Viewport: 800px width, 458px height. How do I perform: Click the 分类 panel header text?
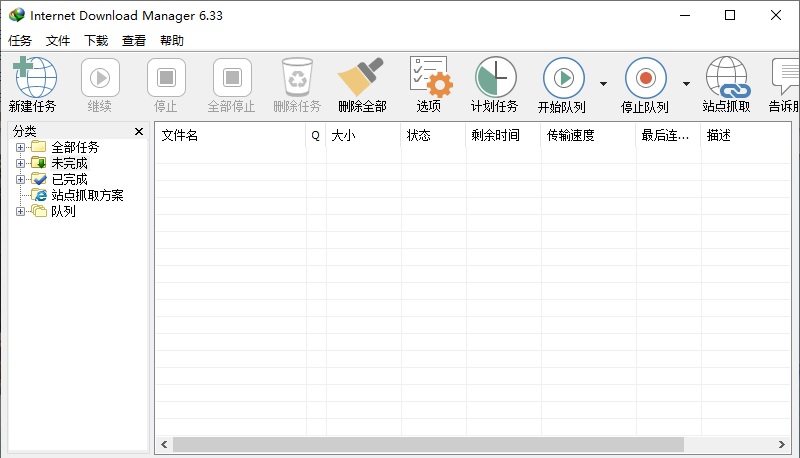point(24,131)
